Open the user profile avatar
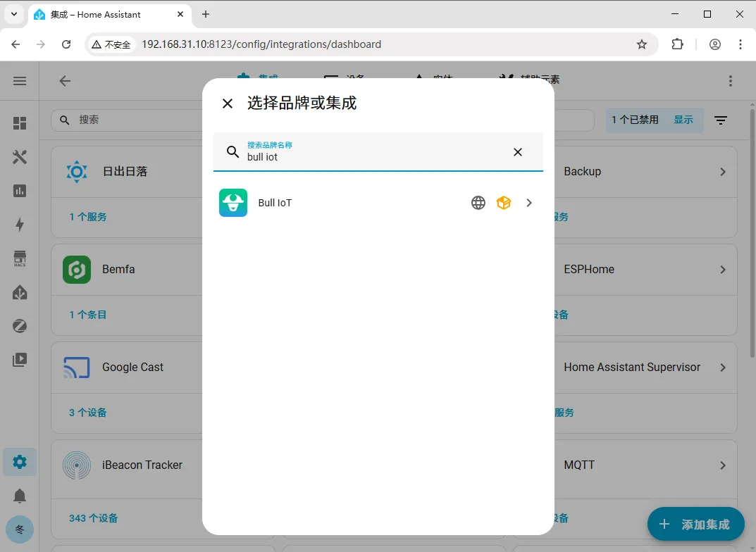This screenshot has height=552, width=756. point(20,529)
